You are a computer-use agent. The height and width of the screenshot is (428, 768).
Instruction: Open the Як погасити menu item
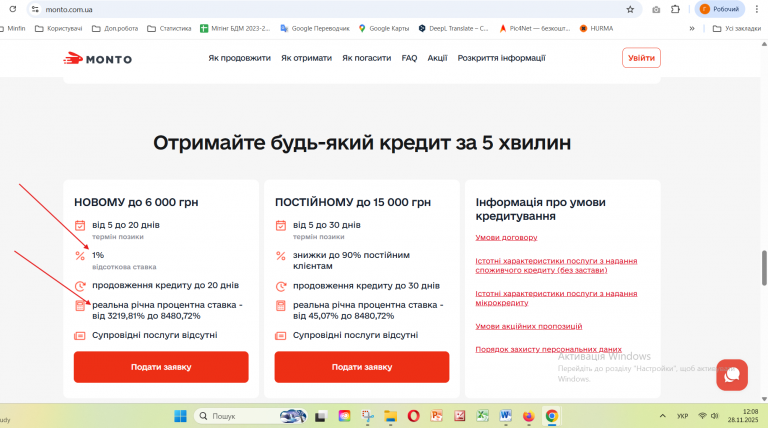366,58
